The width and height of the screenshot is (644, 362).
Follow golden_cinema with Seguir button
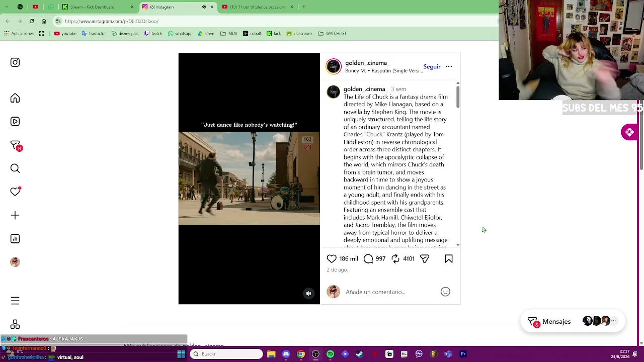(432, 66)
